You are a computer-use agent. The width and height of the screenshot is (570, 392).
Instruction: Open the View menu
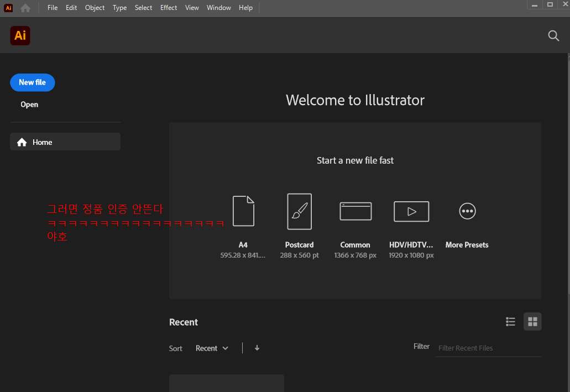[192, 8]
